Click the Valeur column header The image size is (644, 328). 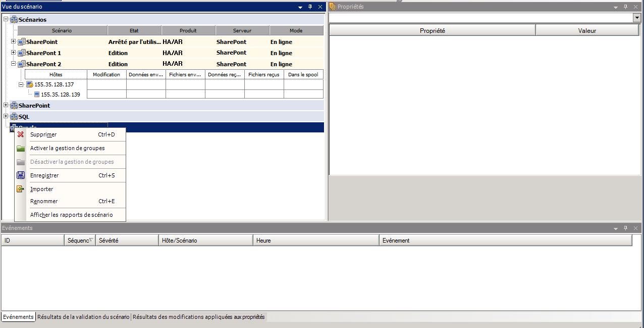[587, 30]
